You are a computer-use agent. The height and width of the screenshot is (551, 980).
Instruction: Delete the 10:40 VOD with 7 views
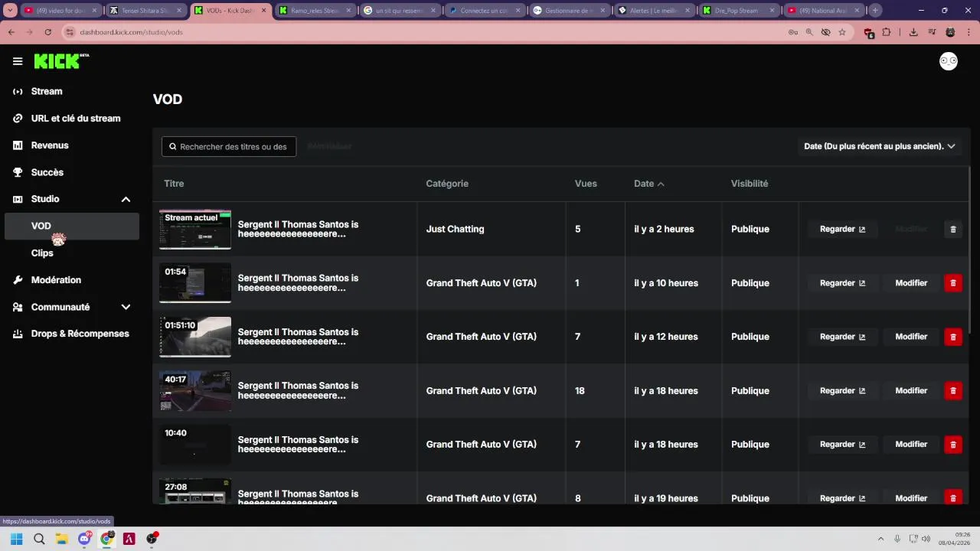tap(953, 445)
